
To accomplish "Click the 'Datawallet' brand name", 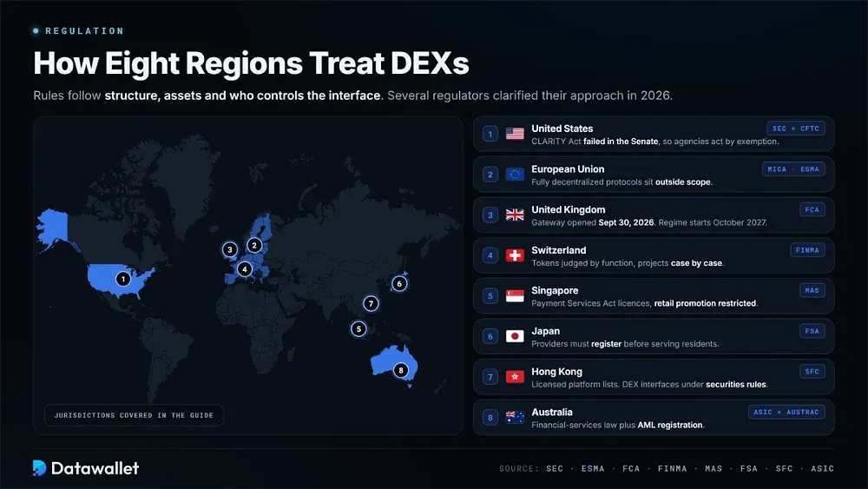I will (95, 468).
